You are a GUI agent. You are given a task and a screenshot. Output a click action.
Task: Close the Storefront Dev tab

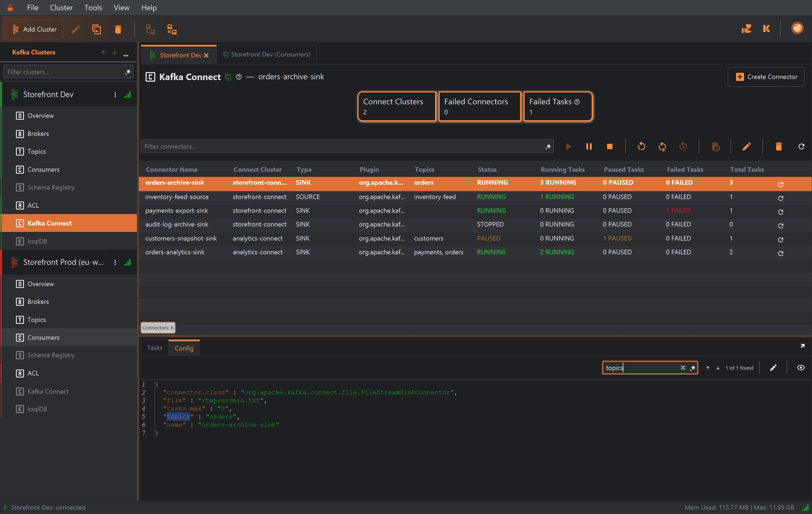pyautogui.click(x=207, y=55)
